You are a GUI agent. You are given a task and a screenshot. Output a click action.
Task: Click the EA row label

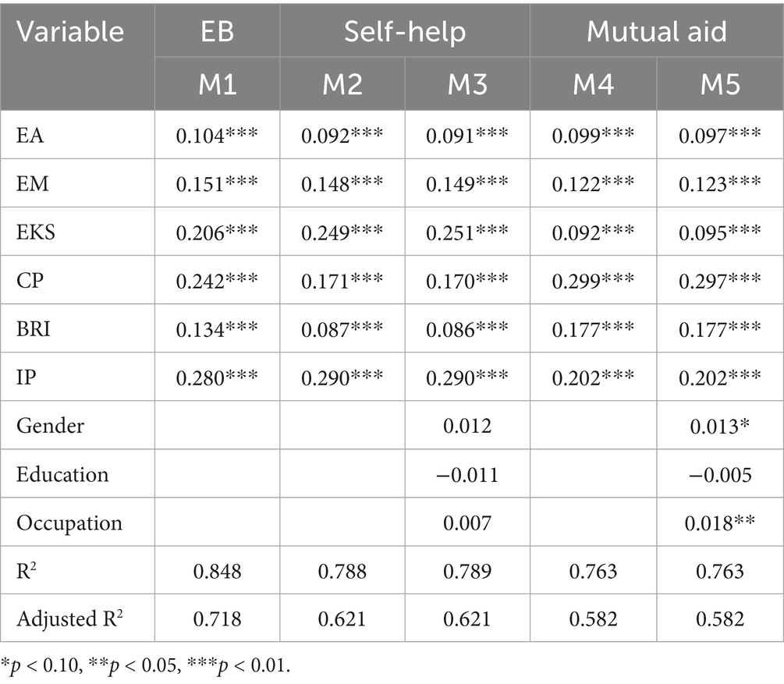point(30,136)
